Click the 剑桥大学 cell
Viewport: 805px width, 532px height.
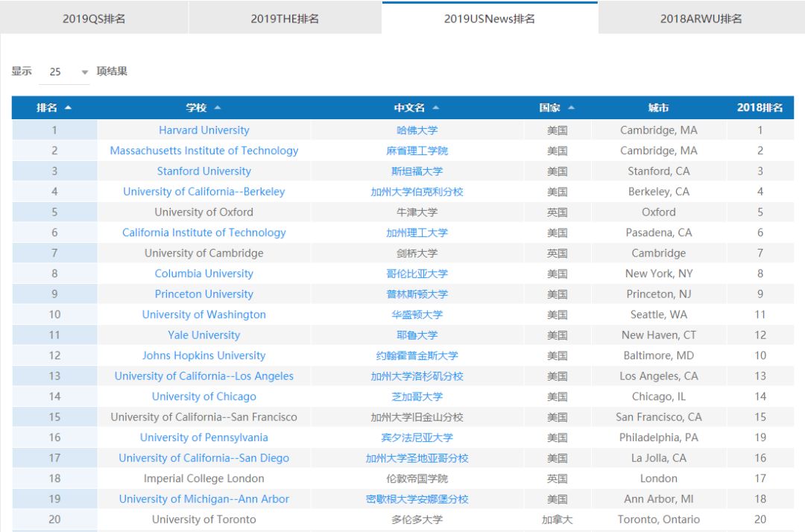(x=417, y=253)
